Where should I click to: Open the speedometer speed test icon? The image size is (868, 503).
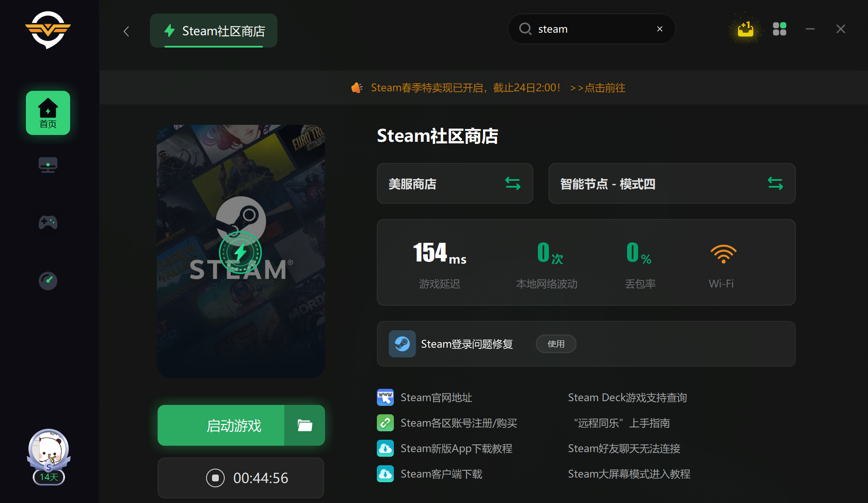click(48, 281)
